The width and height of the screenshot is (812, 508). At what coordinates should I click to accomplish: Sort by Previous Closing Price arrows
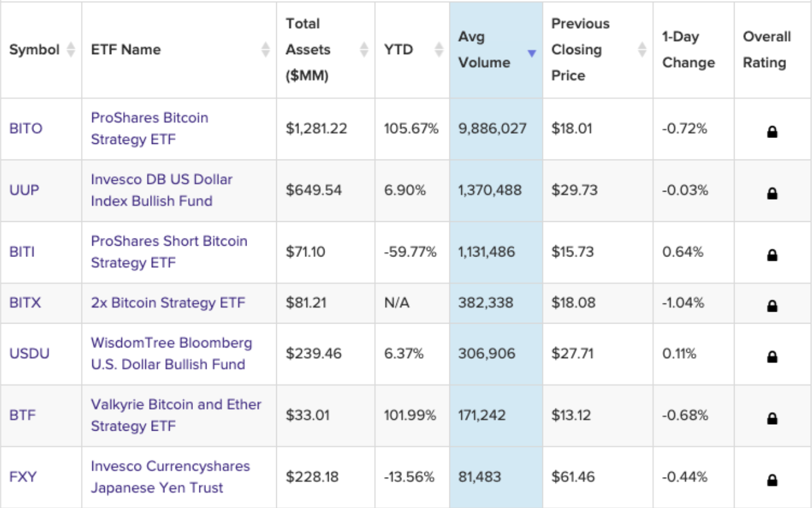tap(642, 50)
